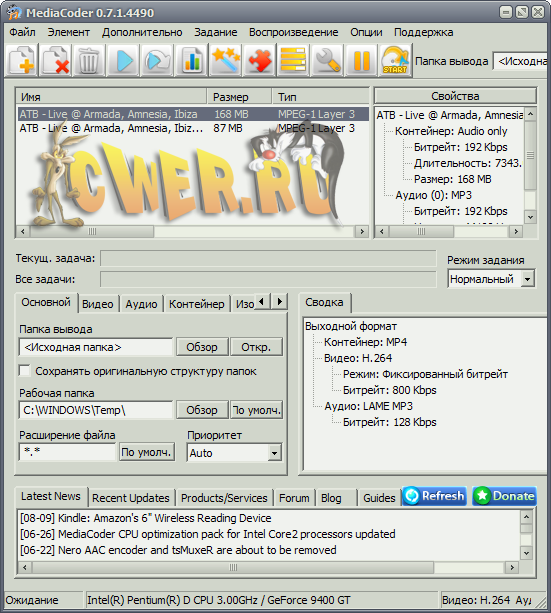
Task: Open the Forum tab
Action: click(294, 498)
